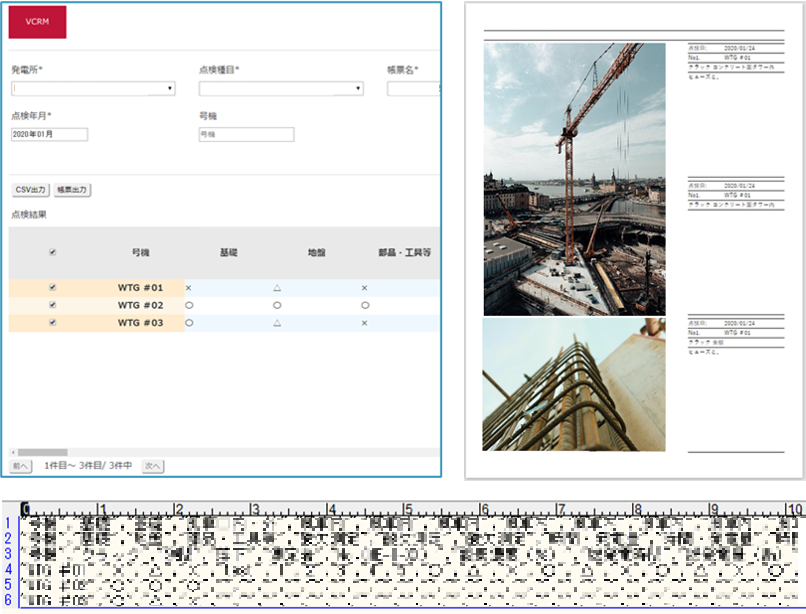Screen dimensions: 806x614
Task: Click the 点検年月 date field
Action: pos(49,134)
